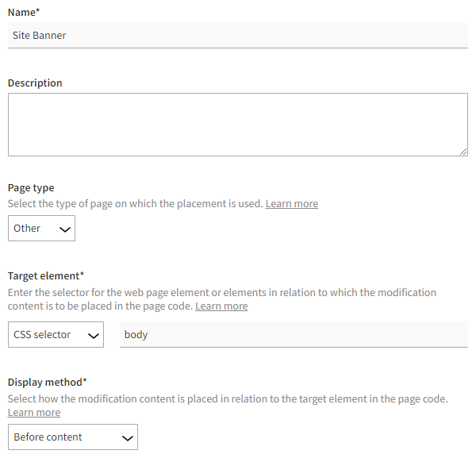The width and height of the screenshot is (476, 458).
Task: Click the "Page type" heading label
Action: click(31, 188)
